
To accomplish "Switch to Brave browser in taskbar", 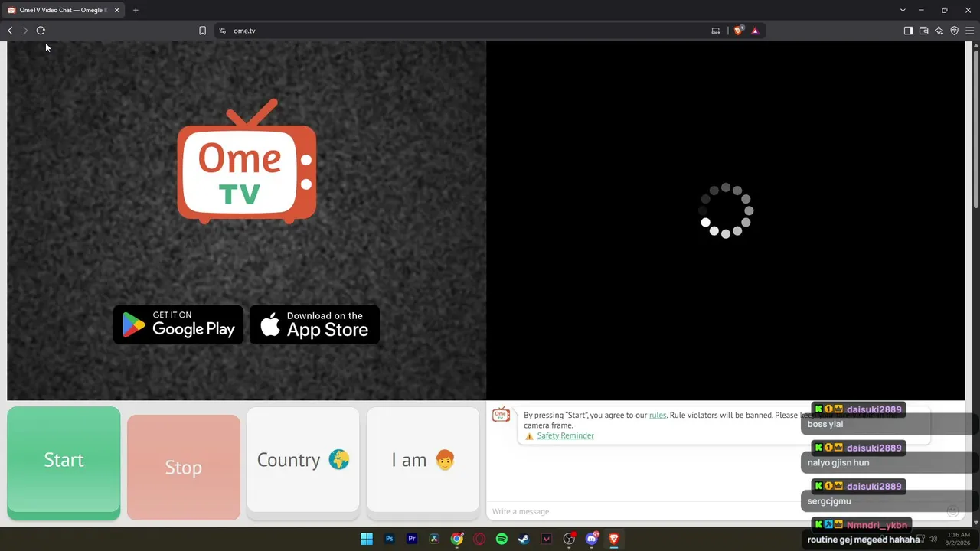I will click(x=614, y=539).
